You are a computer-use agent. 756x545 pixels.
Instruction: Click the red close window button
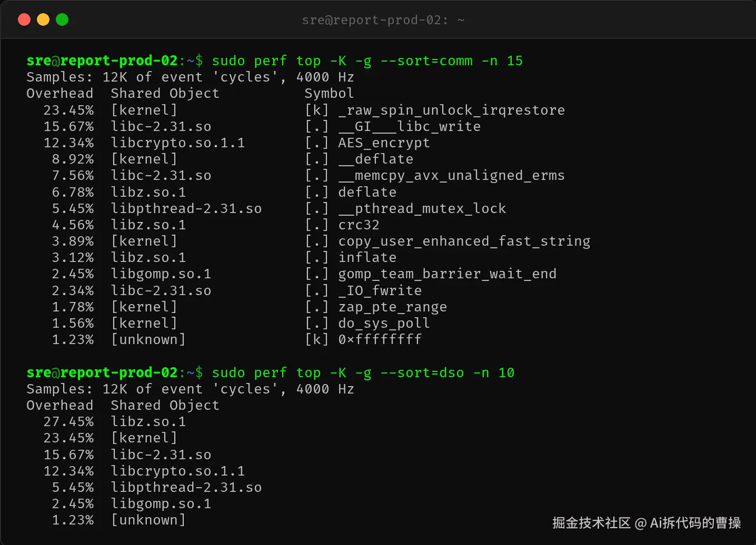(24, 20)
